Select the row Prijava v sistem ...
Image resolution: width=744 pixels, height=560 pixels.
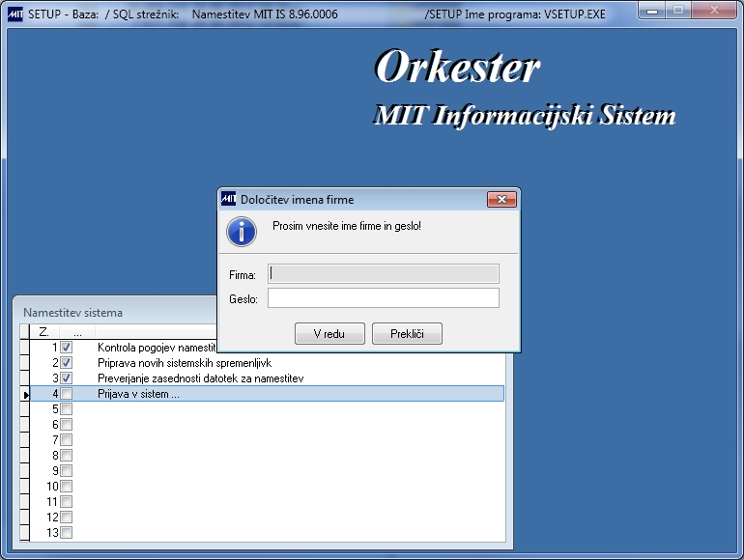point(267,394)
